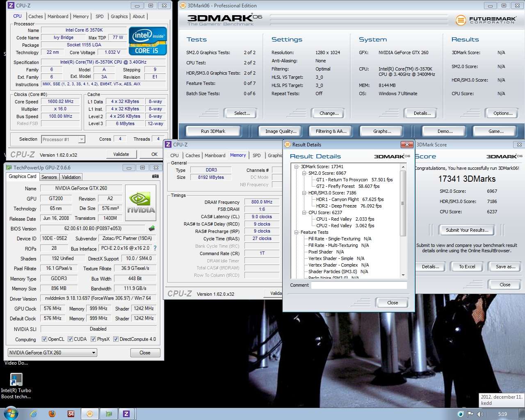The image size is (525, 420).
Task: Click the volume speaker tray icon
Action: tap(480, 414)
